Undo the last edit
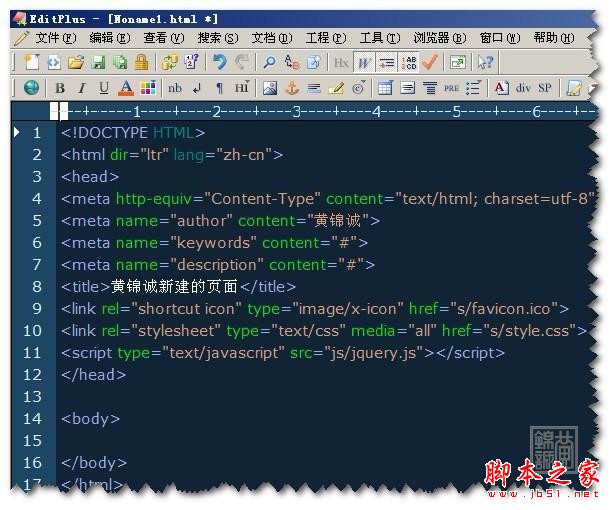This screenshot has height=510, width=616. 220,62
